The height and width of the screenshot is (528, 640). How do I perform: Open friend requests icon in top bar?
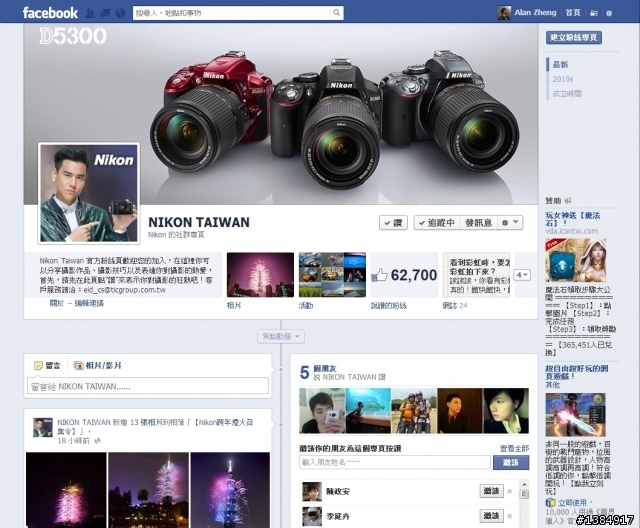coord(90,13)
